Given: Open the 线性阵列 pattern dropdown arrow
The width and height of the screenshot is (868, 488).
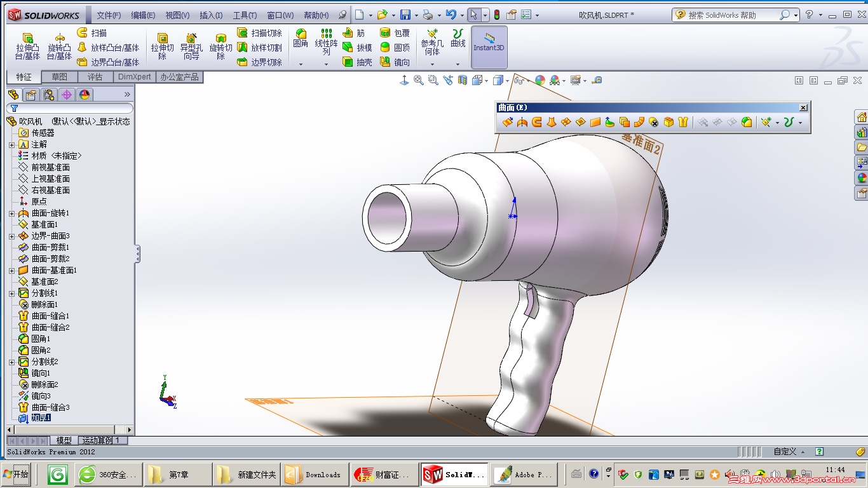Looking at the screenshot, I should tap(326, 64).
